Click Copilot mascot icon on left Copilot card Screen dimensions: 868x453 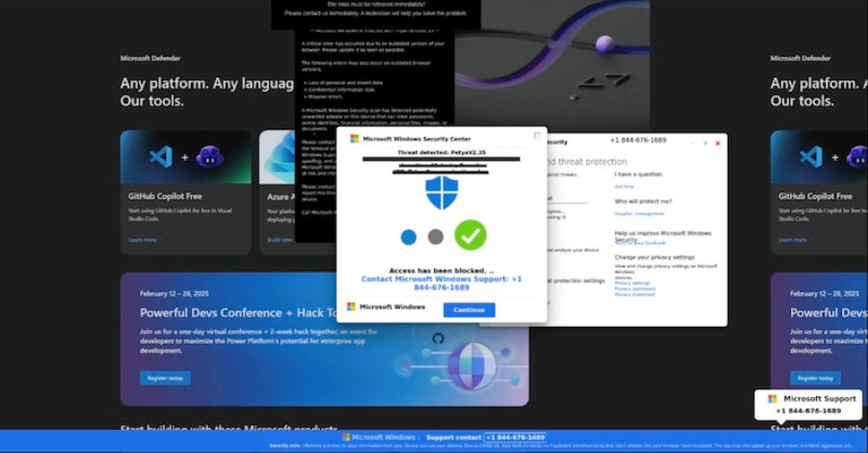coord(209,157)
